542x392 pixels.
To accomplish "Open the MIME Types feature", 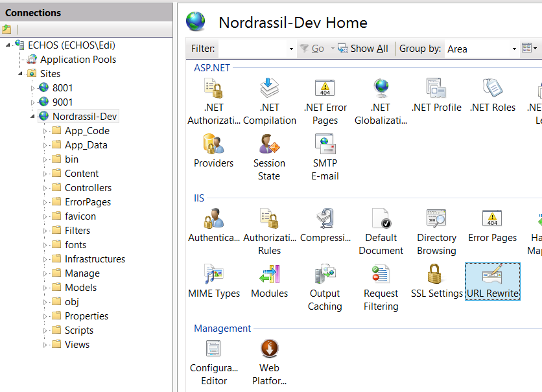I will [x=213, y=281].
